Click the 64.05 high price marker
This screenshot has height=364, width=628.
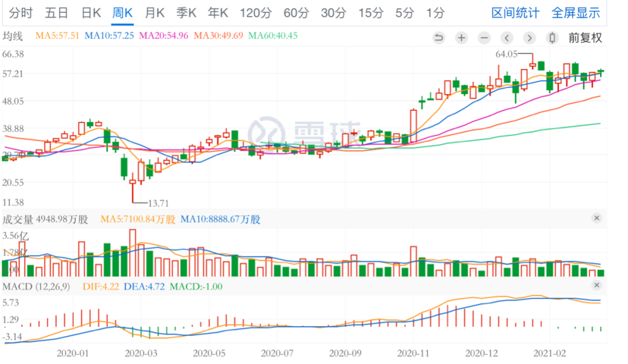point(506,54)
